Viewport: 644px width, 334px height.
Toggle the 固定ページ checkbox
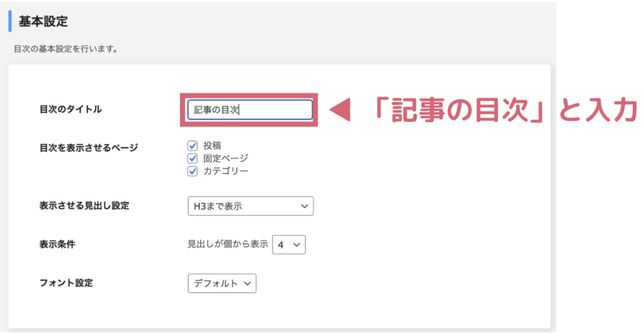tap(192, 158)
